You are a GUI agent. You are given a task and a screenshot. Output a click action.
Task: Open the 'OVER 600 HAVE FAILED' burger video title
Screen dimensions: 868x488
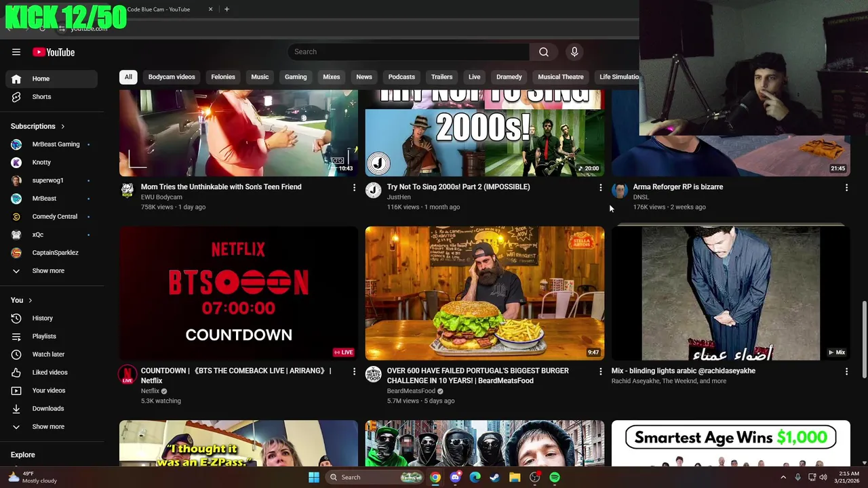[x=478, y=375]
